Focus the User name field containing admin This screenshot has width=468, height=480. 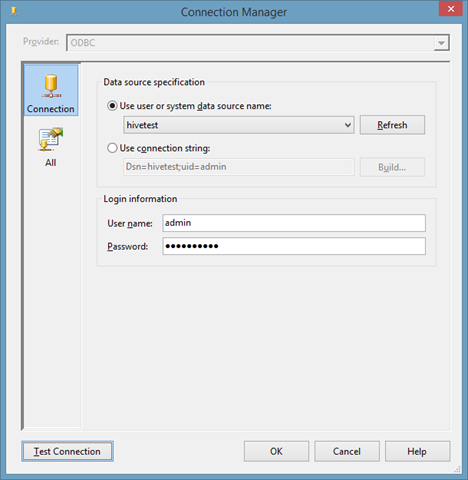294,223
